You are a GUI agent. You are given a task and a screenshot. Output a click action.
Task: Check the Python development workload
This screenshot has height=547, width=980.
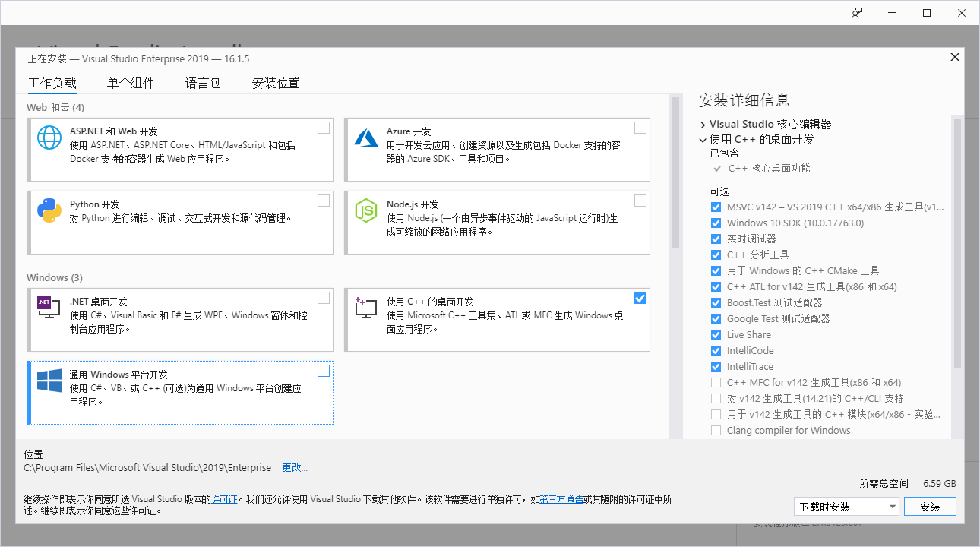pos(324,201)
